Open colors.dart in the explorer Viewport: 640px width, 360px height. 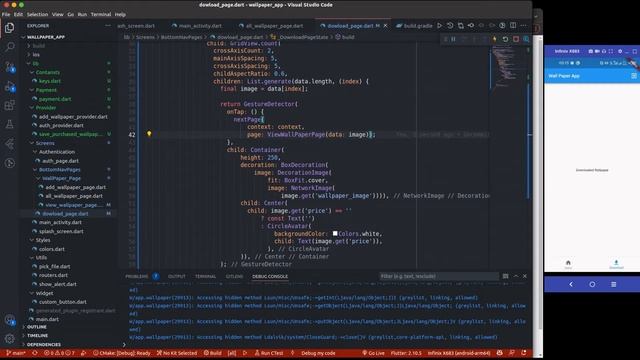[x=51, y=249]
